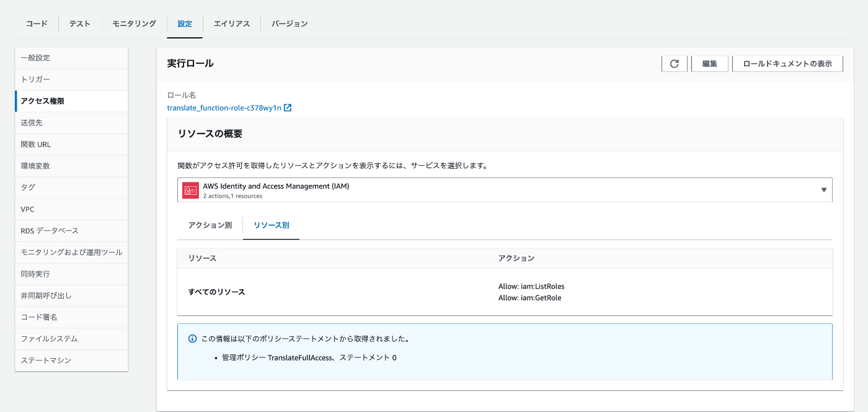Open the エイリアス tab
The height and width of the screenshot is (412, 868).
click(232, 24)
